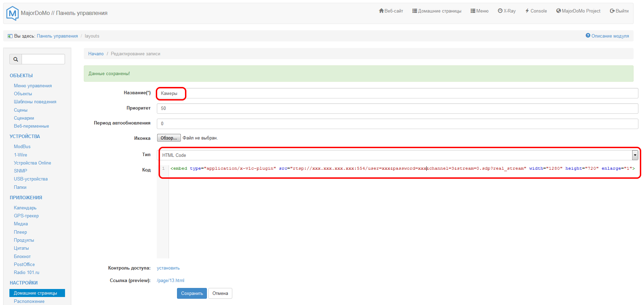The image size is (644, 305).
Task: Click the MajorDoMo logo icon
Action: (13, 13)
